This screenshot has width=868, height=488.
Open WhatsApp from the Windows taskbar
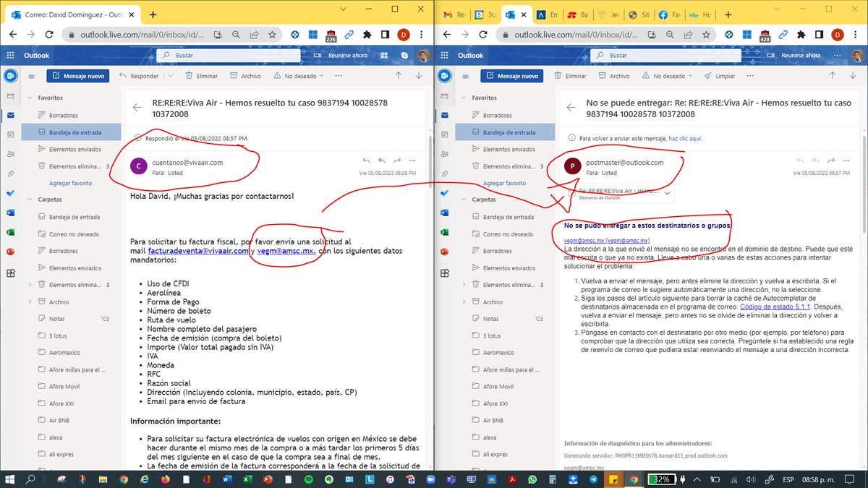[x=532, y=479]
